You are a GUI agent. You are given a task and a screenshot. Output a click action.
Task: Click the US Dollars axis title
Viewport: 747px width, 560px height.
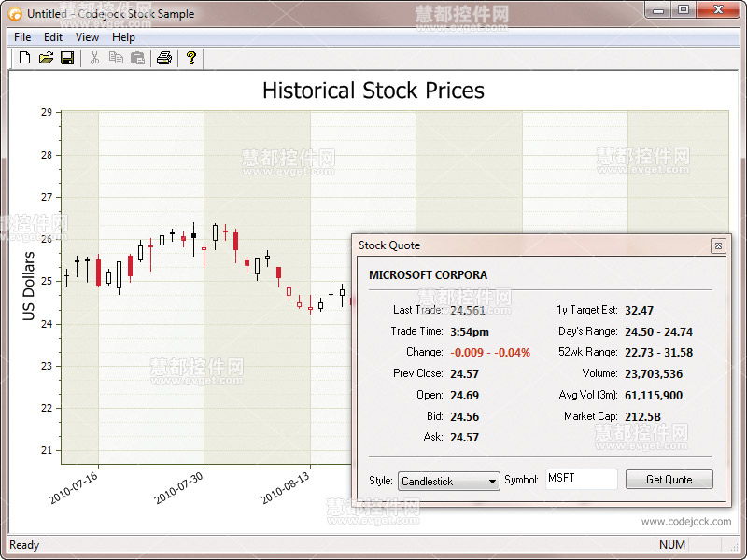29,286
